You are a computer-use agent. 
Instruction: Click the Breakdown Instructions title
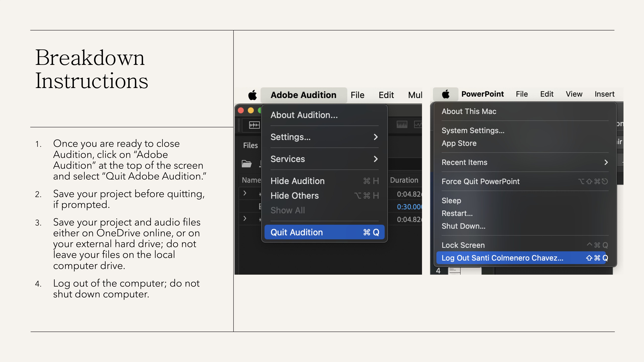tap(91, 69)
